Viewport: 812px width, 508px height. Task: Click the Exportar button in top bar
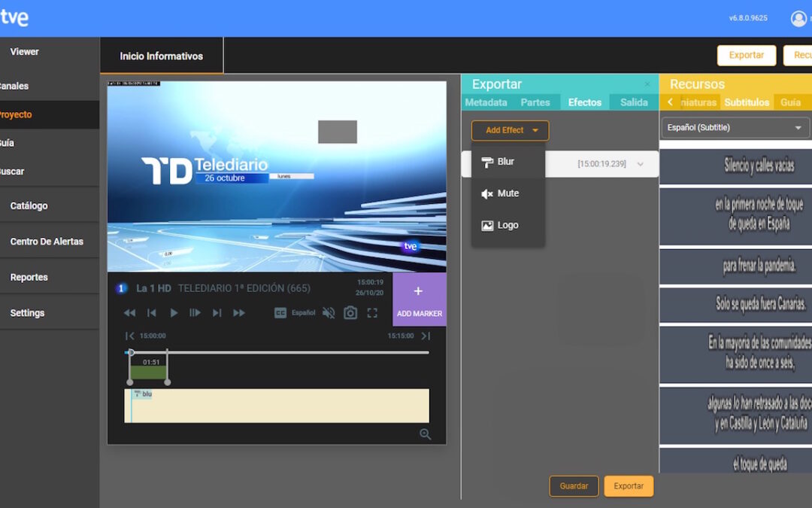(x=747, y=56)
